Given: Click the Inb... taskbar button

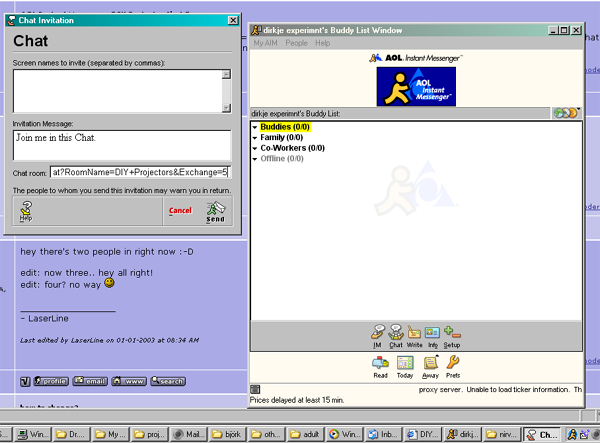Looking at the screenshot, I should click(383, 434).
